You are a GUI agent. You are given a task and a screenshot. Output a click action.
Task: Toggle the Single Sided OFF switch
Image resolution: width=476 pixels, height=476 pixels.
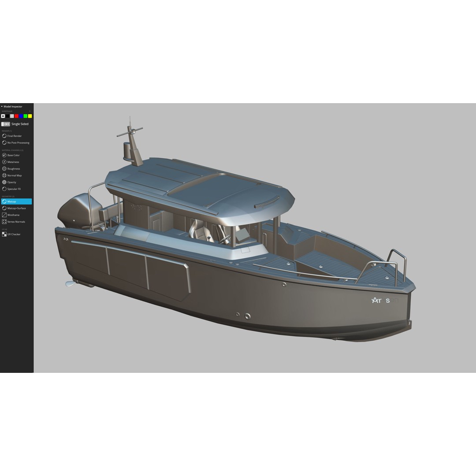6,124
